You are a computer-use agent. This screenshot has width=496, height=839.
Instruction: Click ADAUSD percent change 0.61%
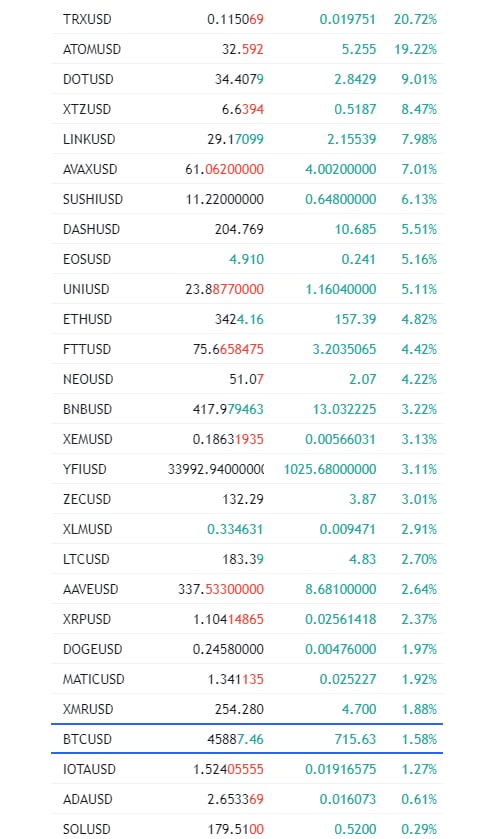coord(419,798)
